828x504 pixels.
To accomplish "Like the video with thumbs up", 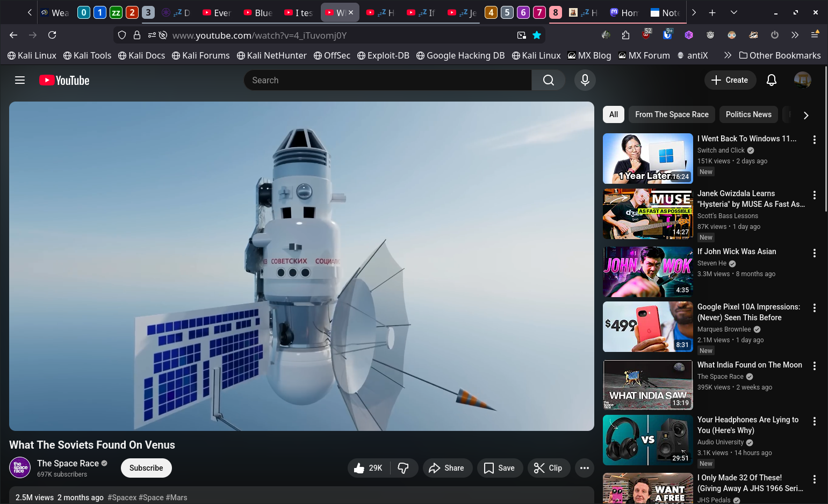I will tap(369, 468).
